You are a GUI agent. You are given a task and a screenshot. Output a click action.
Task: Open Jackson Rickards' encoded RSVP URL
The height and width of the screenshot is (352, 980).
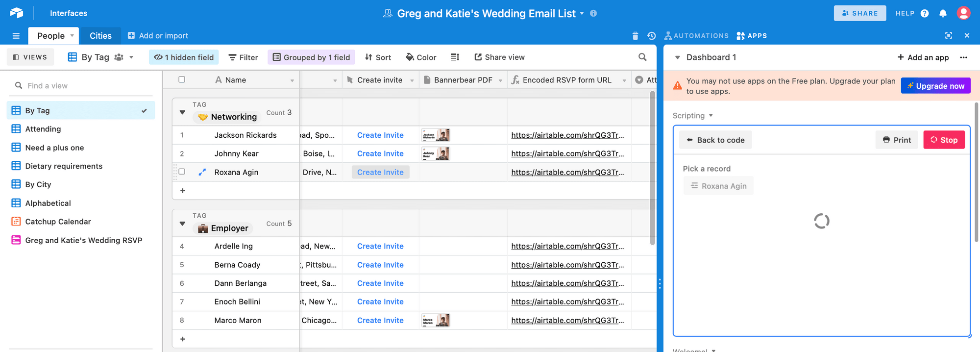(x=567, y=135)
